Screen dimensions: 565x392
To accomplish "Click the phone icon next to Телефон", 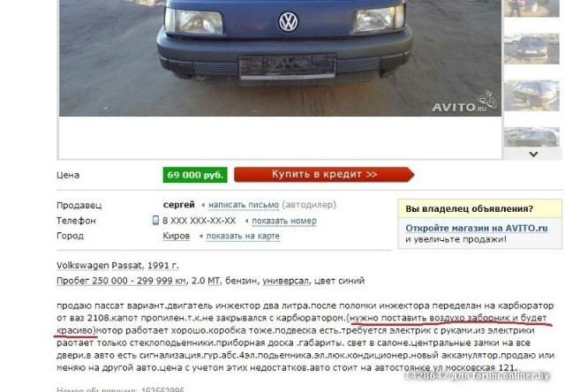I will click(155, 220).
